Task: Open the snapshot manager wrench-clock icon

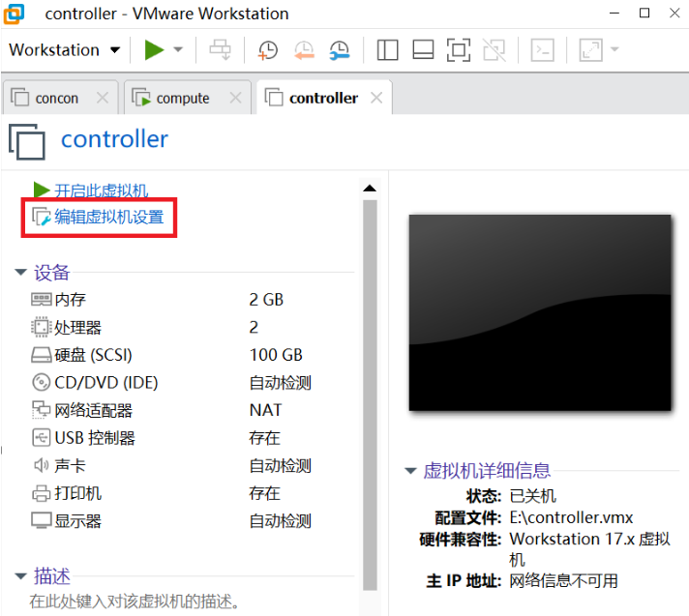Action: [340, 49]
